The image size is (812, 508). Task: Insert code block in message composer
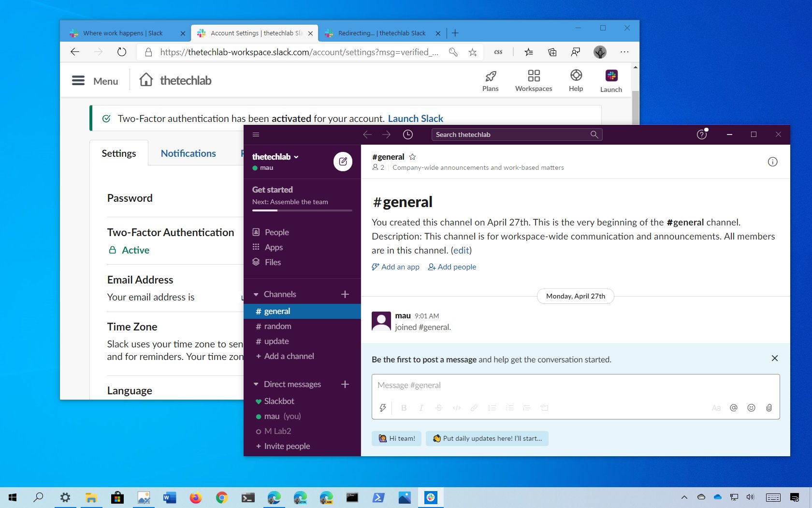point(545,408)
